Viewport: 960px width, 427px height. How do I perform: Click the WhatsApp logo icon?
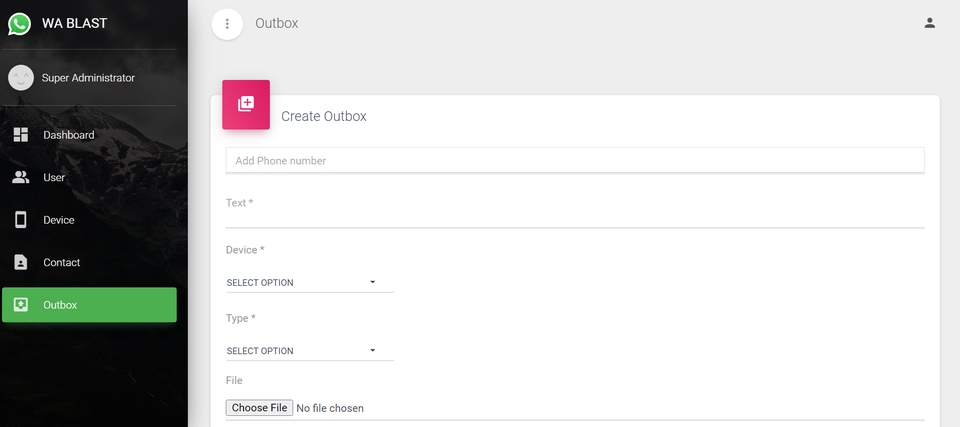[20, 23]
